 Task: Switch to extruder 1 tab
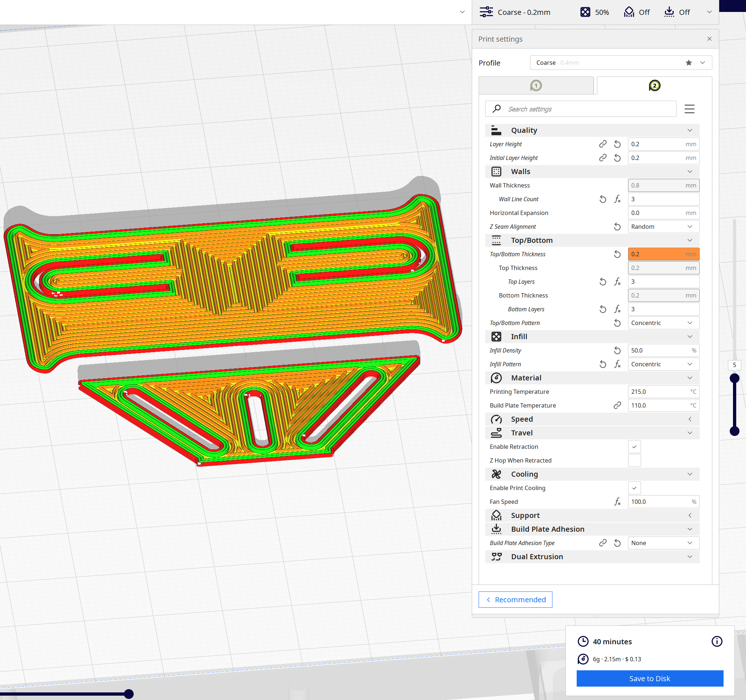535,85
